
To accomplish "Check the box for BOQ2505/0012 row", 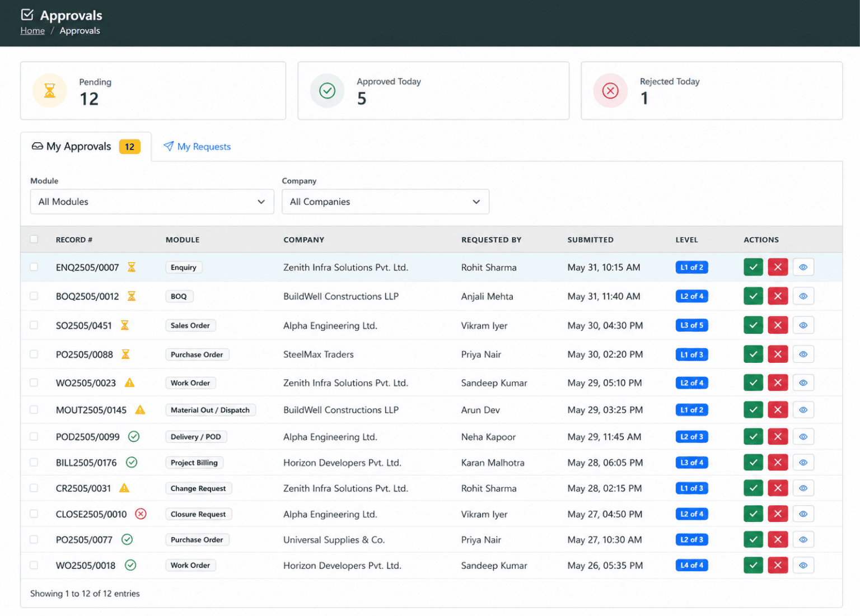I will pos(34,296).
